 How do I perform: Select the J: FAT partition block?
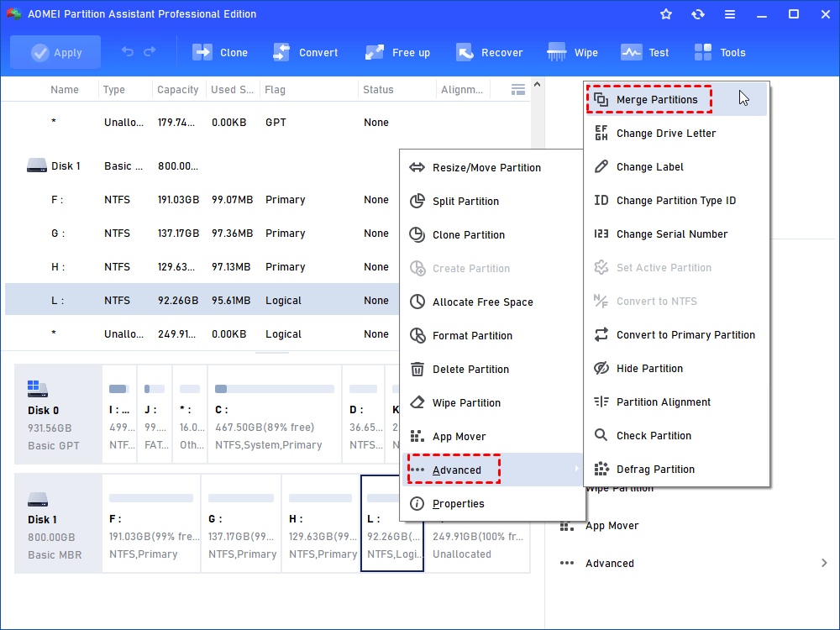pos(155,415)
